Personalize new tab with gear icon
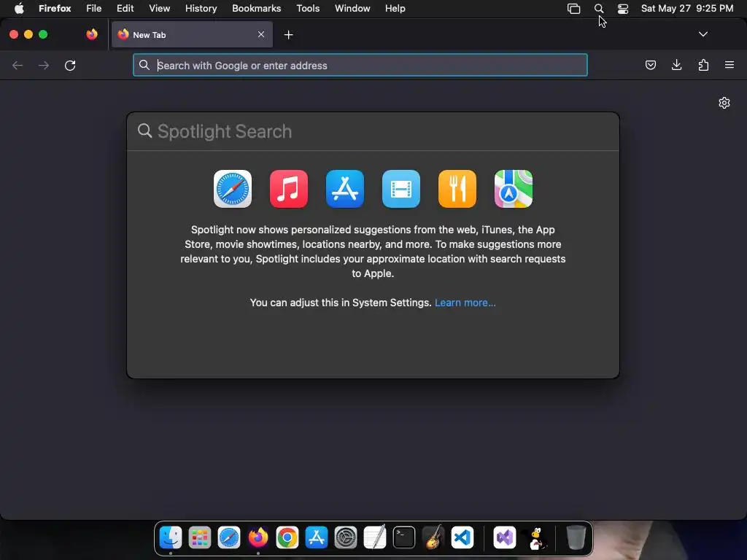This screenshot has height=560, width=747. point(724,103)
